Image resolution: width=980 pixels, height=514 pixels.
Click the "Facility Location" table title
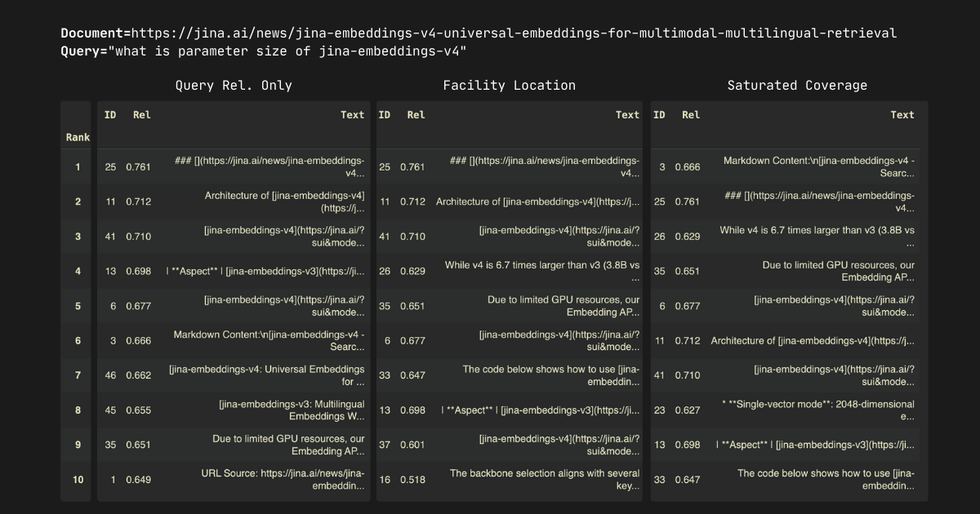(x=510, y=85)
